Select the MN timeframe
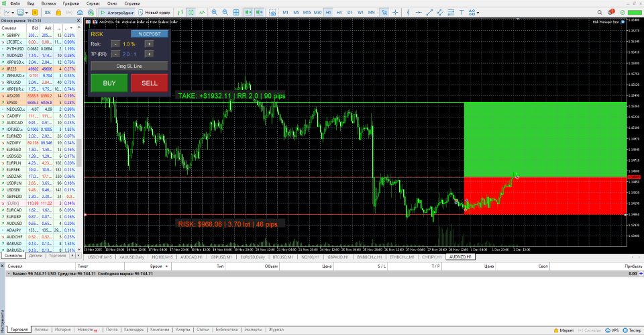Image resolution: width=644 pixels, height=335 pixels. tap(371, 12)
